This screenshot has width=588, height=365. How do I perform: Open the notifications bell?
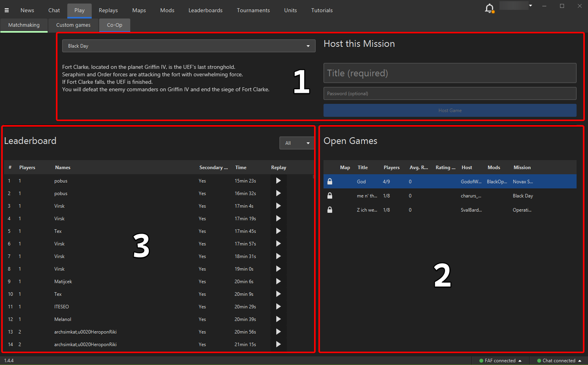489,8
